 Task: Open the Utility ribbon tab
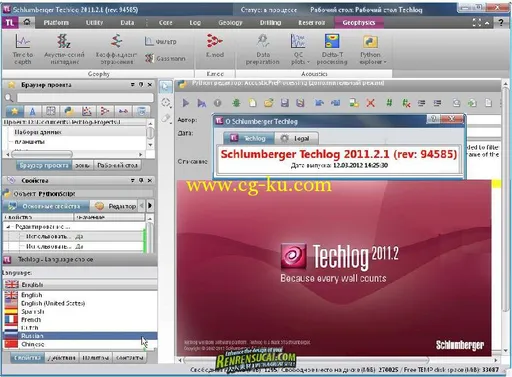pos(94,22)
